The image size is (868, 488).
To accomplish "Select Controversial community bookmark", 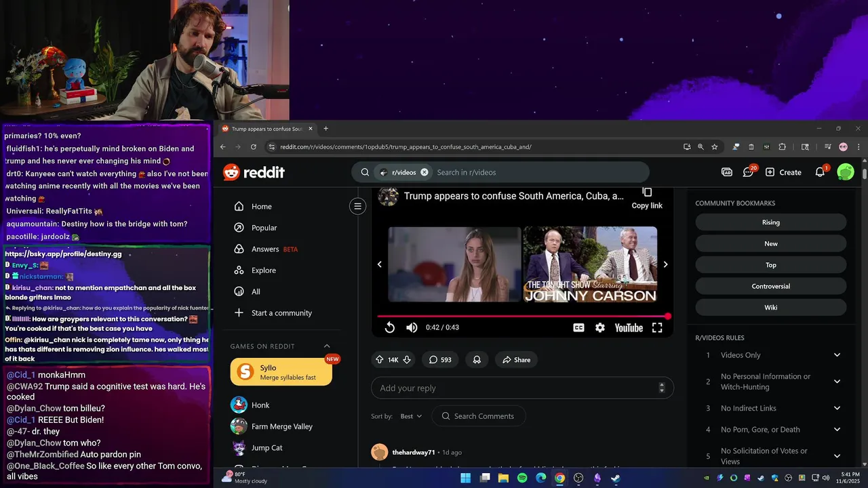I will click(x=771, y=286).
